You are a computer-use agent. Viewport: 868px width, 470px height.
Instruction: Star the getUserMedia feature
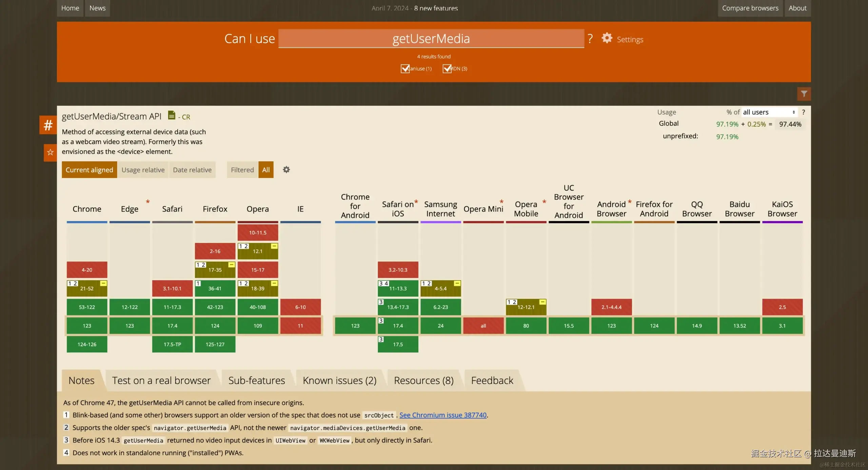[50, 152]
